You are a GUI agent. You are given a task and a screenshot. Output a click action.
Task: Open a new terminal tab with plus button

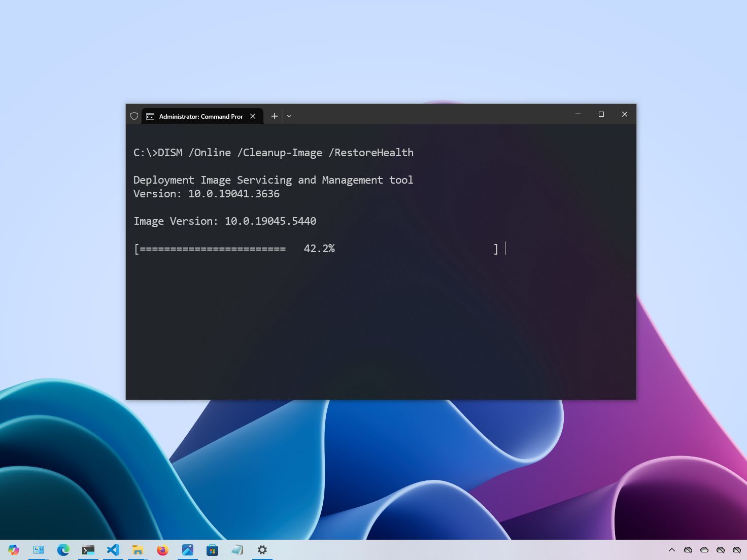pyautogui.click(x=274, y=116)
